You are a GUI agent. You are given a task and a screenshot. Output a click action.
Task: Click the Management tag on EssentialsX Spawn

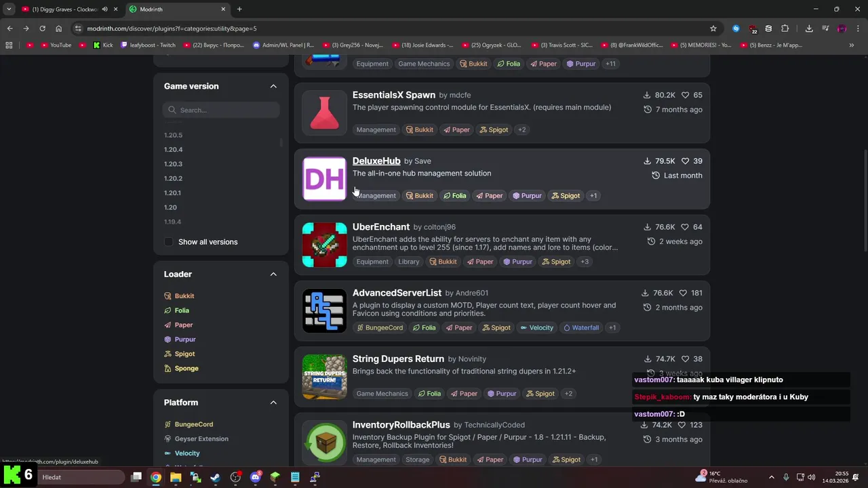(x=376, y=129)
